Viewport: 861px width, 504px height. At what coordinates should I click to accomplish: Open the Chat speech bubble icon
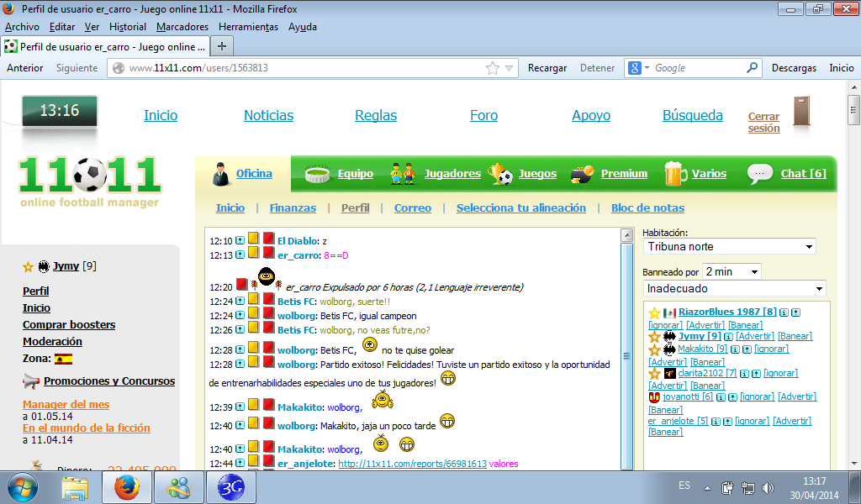pos(760,174)
